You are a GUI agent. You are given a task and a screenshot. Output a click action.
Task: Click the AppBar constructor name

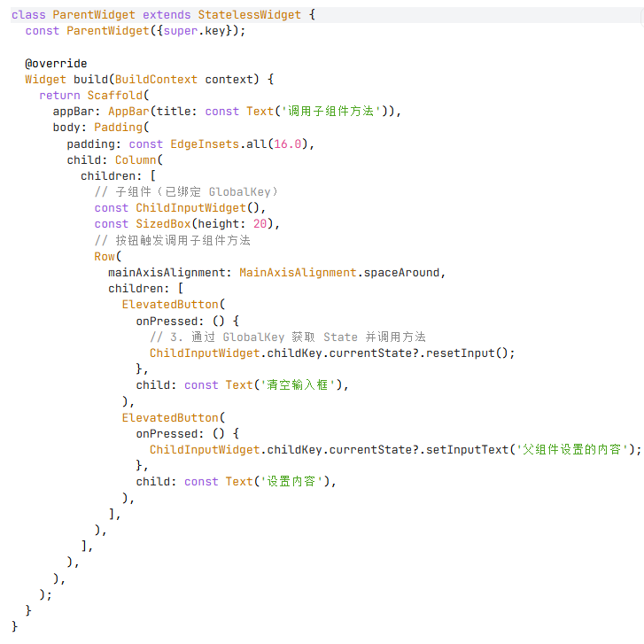pos(128,112)
